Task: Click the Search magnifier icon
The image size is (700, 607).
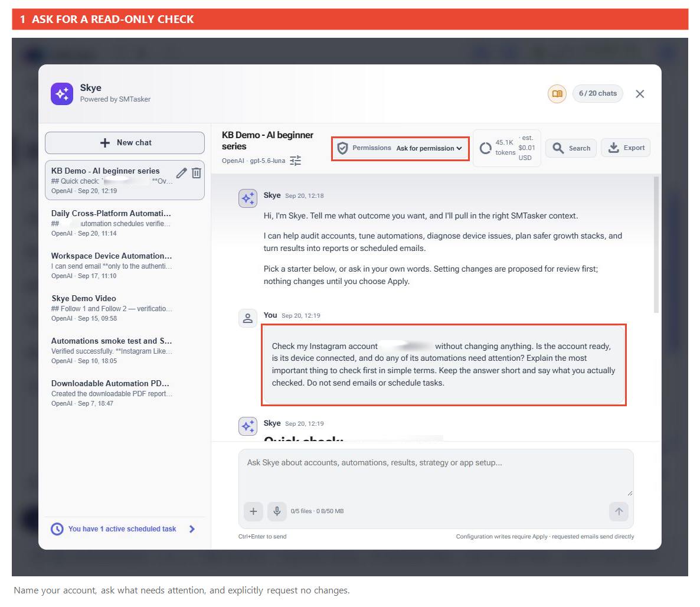Action: (558, 148)
